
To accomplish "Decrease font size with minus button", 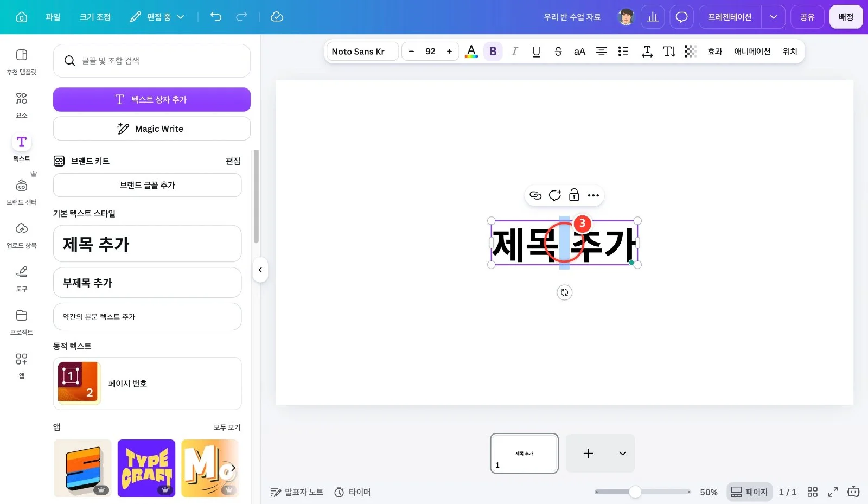I will 411,52.
